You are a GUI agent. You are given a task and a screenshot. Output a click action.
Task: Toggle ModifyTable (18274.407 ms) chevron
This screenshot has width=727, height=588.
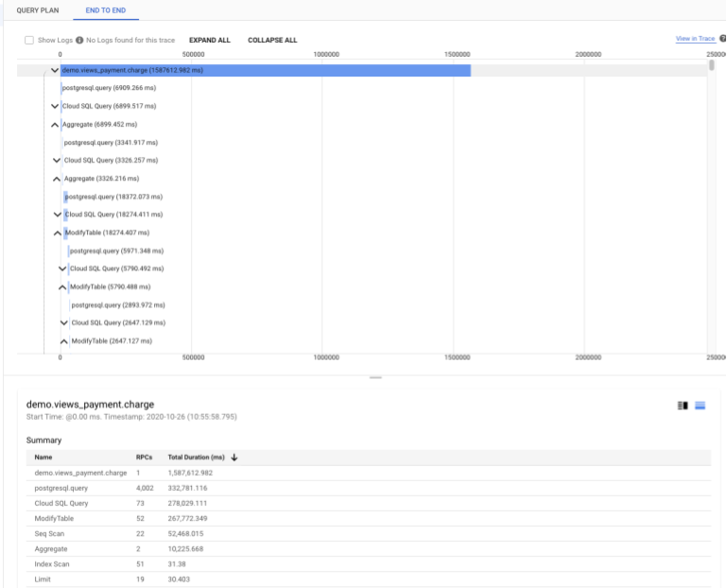pos(58,233)
